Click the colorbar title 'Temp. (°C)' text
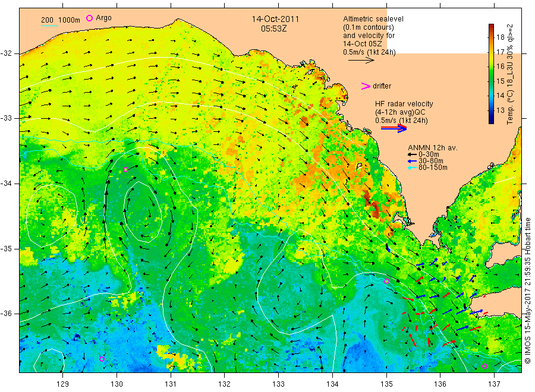Viewport: 535px width, 392px height. coord(510,107)
